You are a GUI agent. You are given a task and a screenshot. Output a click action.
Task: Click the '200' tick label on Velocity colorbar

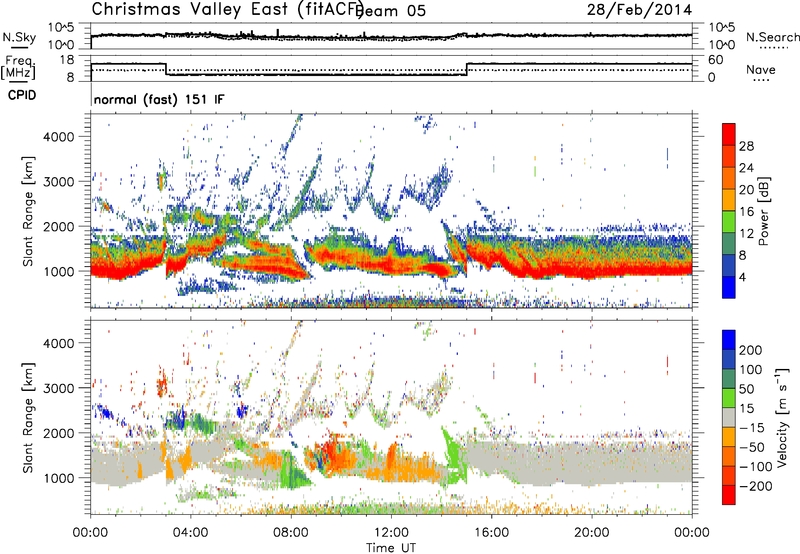(751, 350)
